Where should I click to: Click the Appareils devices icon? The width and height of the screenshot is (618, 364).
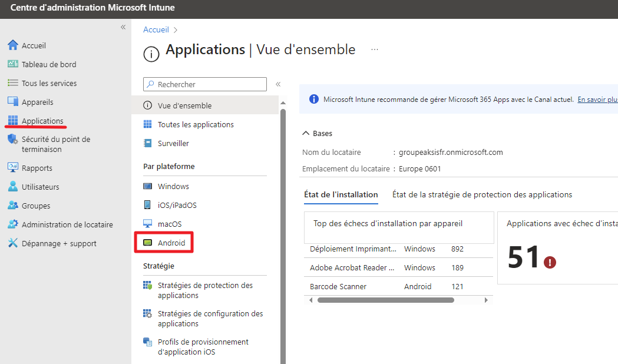[12, 102]
